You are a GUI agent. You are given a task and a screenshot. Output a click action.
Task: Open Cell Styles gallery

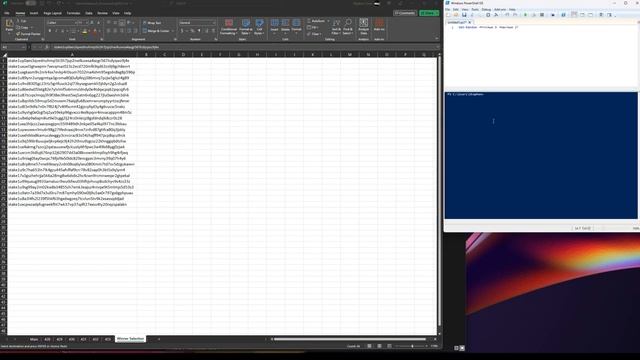tap(260, 27)
